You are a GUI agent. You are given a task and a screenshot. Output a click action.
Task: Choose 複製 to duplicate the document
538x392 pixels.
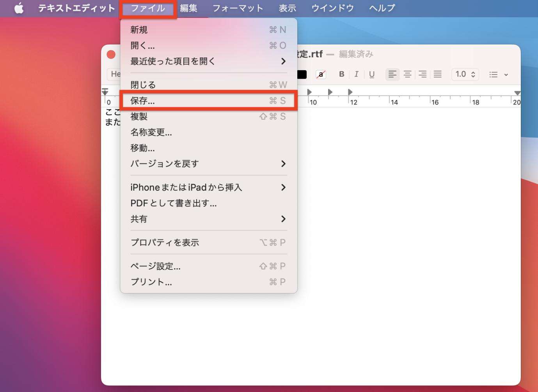(x=209, y=116)
